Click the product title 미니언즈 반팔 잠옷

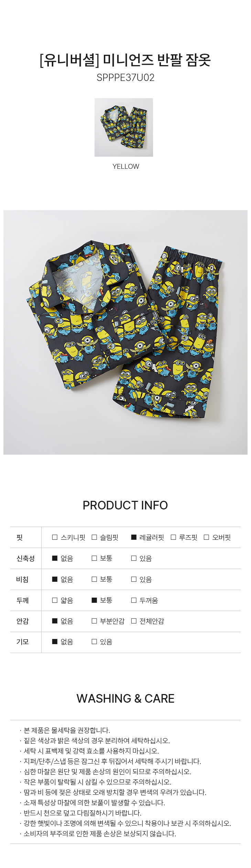[x=157, y=60]
